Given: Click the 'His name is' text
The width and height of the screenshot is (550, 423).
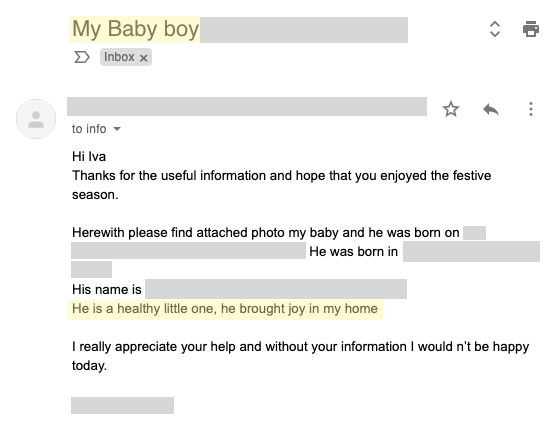Looking at the screenshot, I should [x=107, y=290].
